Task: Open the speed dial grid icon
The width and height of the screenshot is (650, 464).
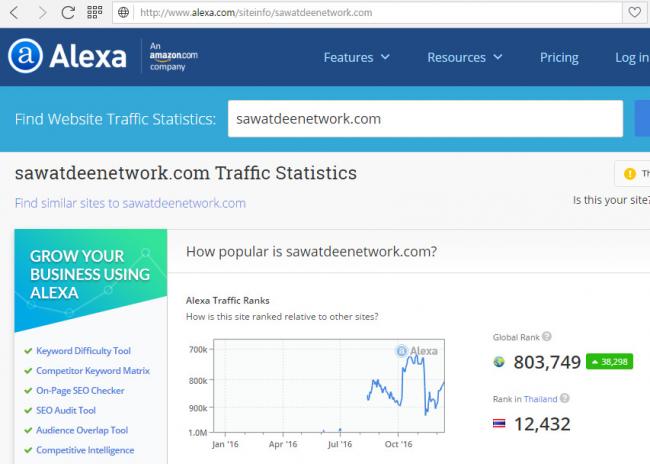Action: point(95,12)
